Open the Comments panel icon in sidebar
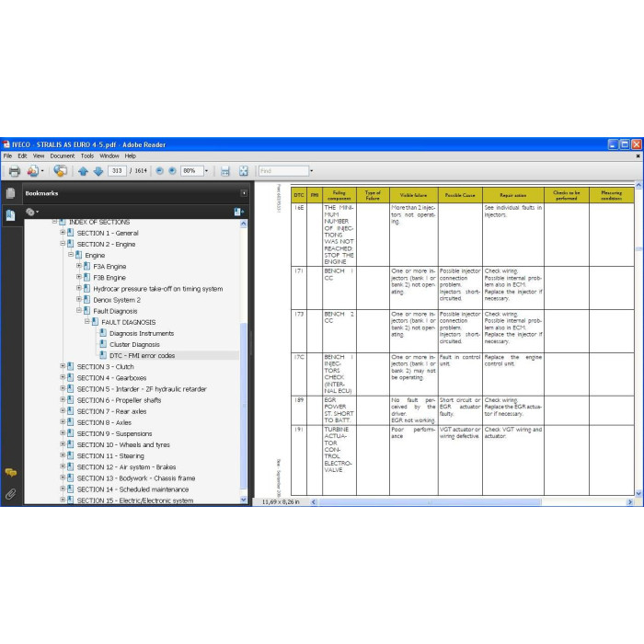The height and width of the screenshot is (644, 644). [11, 472]
